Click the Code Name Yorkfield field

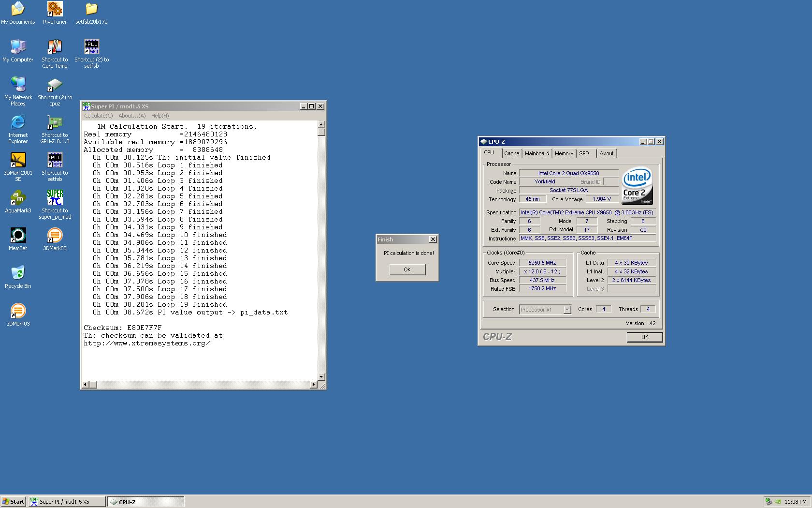545,181
